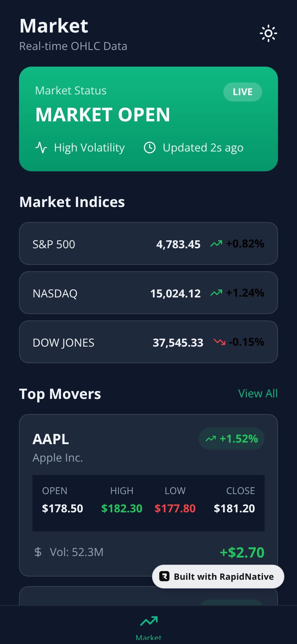Click the clock icon beside Updated 2s ago
The image size is (297, 644).
[149, 148]
